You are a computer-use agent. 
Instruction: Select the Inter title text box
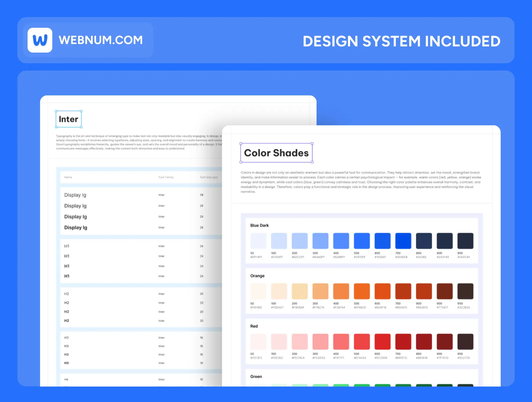pos(69,119)
